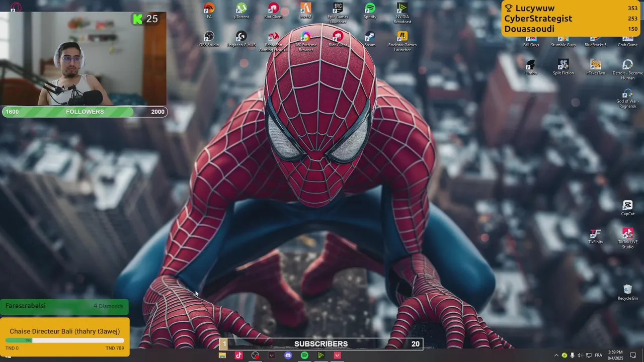
Task: Open the FiveM desktop shortcut
Action: [306, 11]
